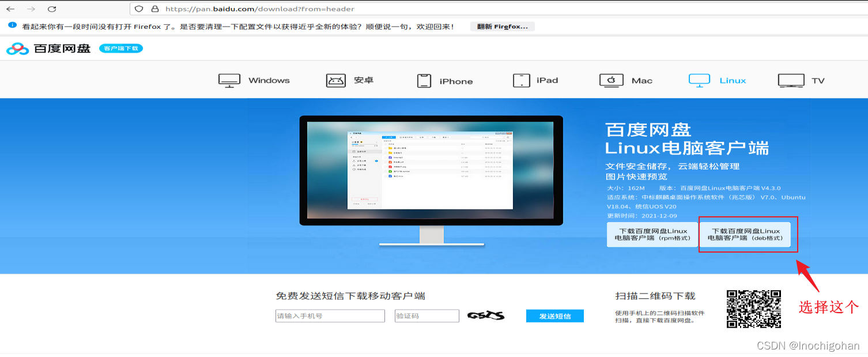
Task: Click the version text V4.3.0
Action: coord(720,188)
